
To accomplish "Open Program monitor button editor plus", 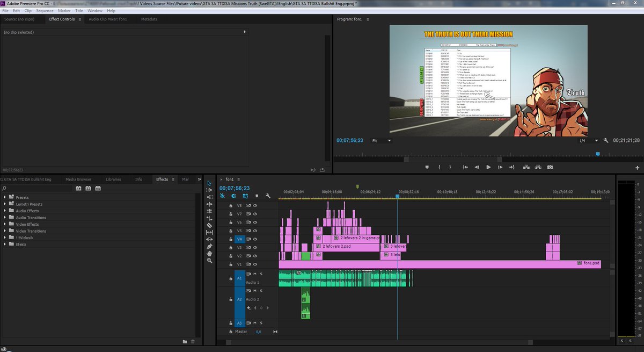I will 638,169.
